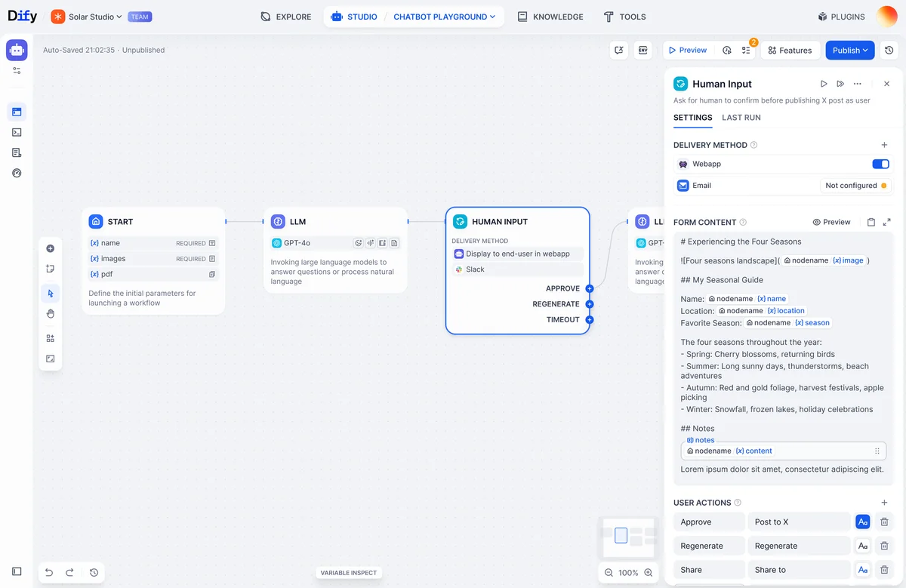Copy Form Content using the clipboard icon
Image resolution: width=906 pixels, height=588 pixels.
pos(872,222)
